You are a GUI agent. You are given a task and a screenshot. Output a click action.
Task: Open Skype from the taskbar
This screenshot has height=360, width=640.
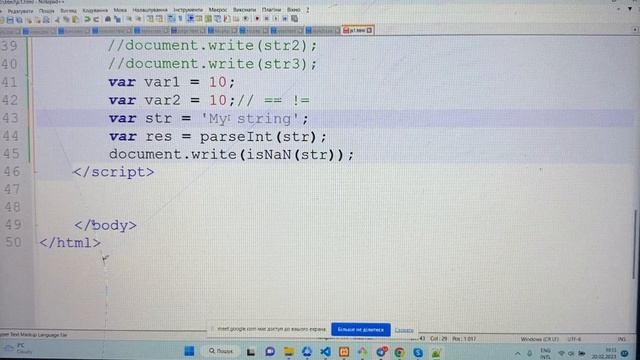pyautogui.click(x=418, y=352)
